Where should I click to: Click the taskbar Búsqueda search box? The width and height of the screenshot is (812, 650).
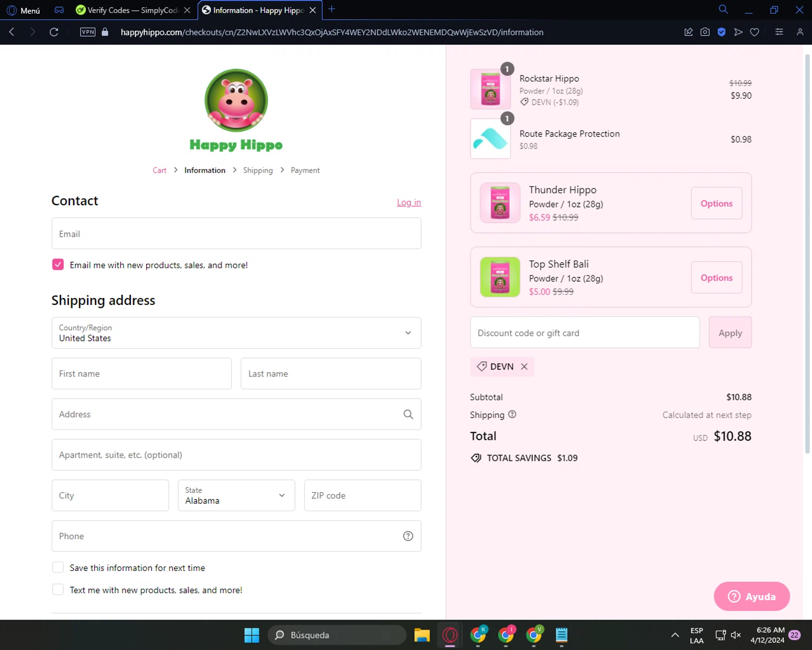coord(337,635)
